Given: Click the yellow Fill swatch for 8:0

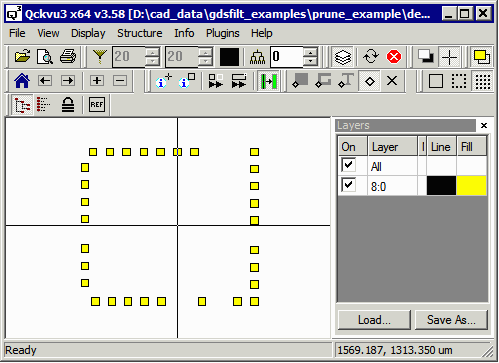Looking at the screenshot, I should pos(471,186).
